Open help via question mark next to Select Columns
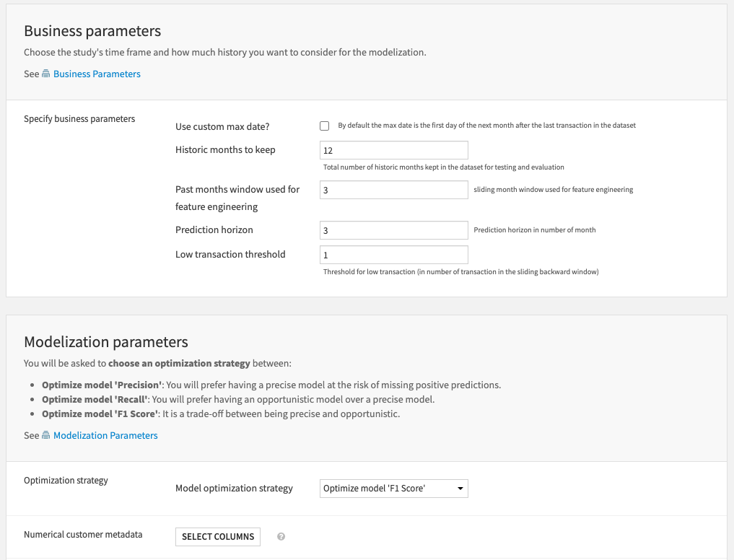 coord(281,536)
